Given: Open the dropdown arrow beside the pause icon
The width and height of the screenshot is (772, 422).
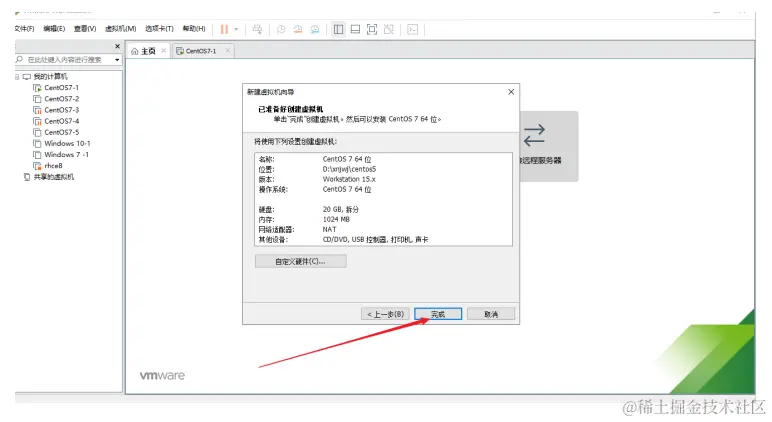Looking at the screenshot, I should point(236,30).
